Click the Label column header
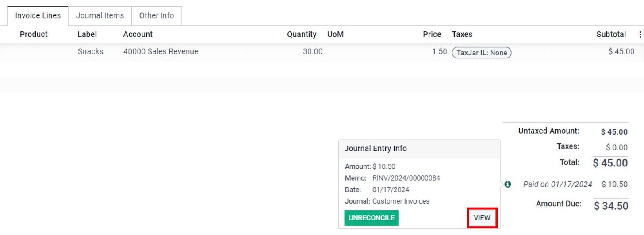Screen dimensions: 644x235 pos(87,35)
